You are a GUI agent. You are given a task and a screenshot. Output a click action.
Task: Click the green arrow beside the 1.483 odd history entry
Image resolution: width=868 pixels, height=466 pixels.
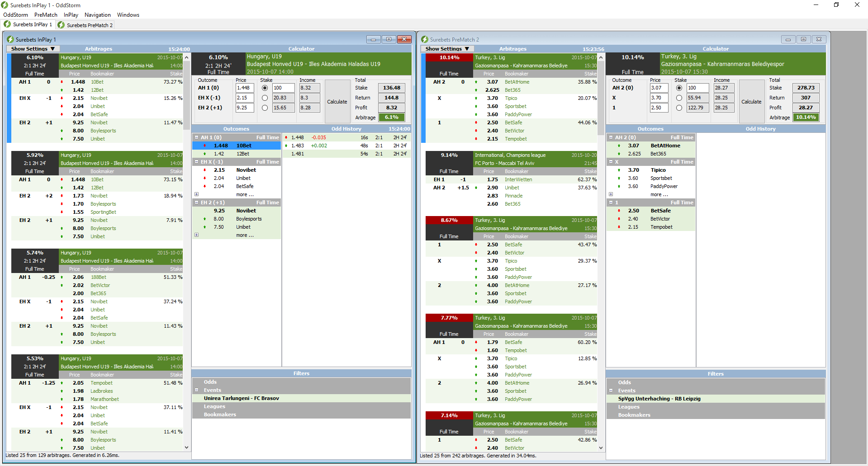[286, 146]
